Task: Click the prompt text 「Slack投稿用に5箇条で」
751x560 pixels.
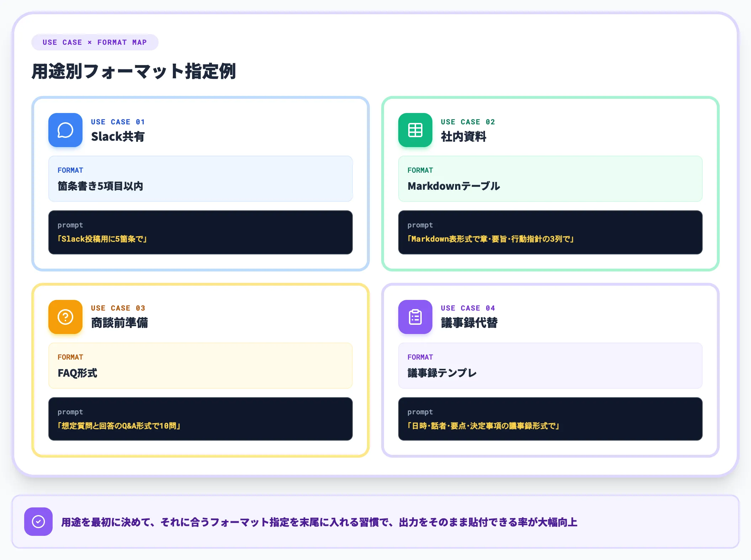Action: click(x=102, y=239)
